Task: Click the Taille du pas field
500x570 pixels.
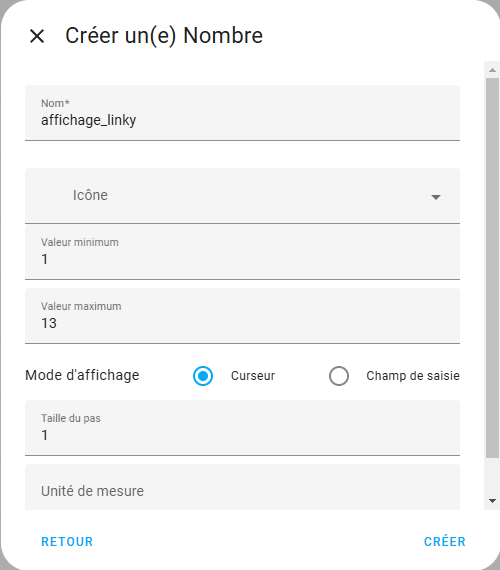Action: pyautogui.click(x=242, y=428)
